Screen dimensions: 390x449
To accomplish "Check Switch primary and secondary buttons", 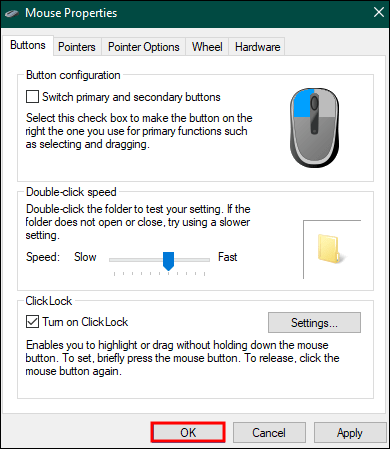I will (32, 97).
